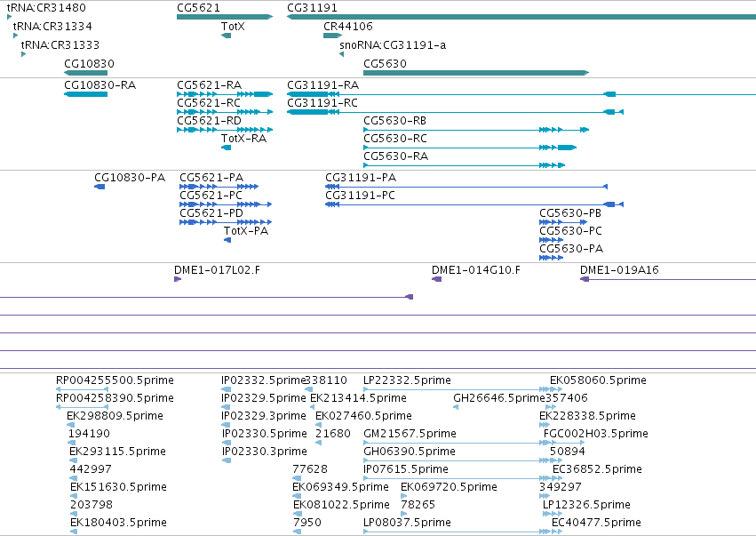The image size is (756, 536).
Task: Click transcript CG5630-RA
Action: click(x=464, y=165)
